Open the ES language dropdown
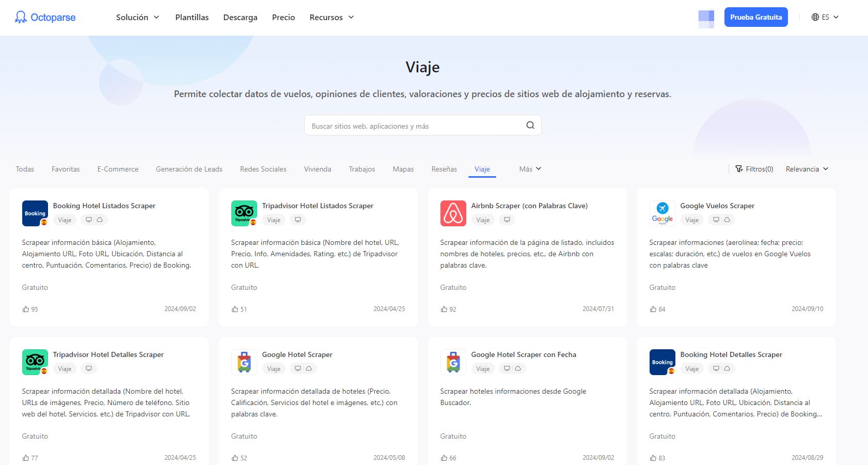The width and height of the screenshot is (868, 465). click(825, 17)
